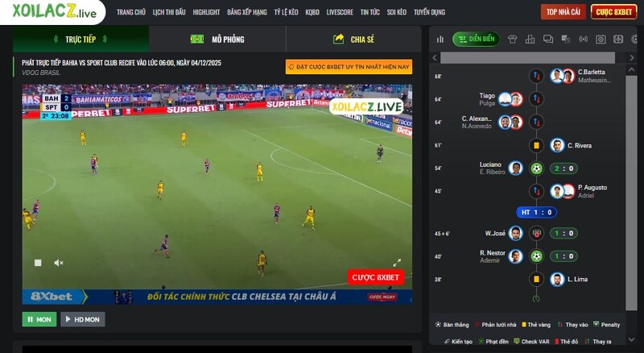Select the Diễn Biến tab
This screenshot has width=644, height=353.
coord(476,39)
